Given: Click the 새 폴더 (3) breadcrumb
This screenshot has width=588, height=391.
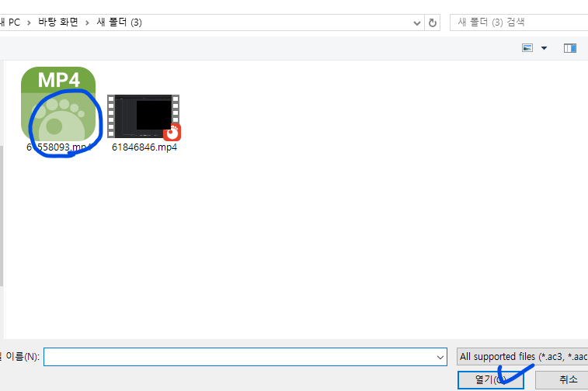Looking at the screenshot, I should tap(120, 22).
